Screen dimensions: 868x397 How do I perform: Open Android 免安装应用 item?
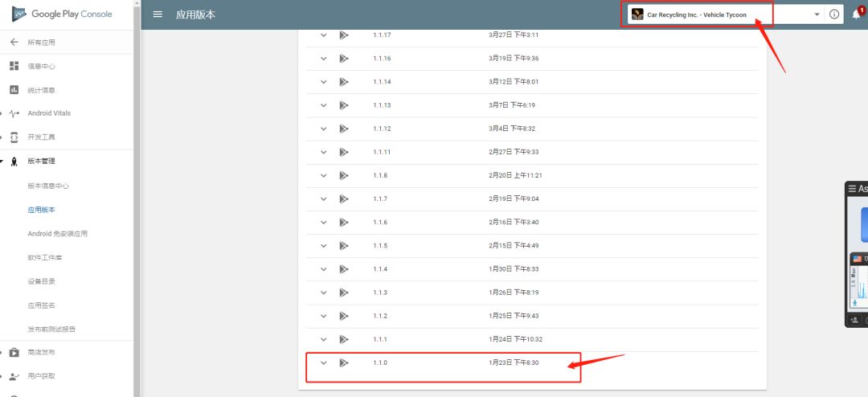coord(58,234)
